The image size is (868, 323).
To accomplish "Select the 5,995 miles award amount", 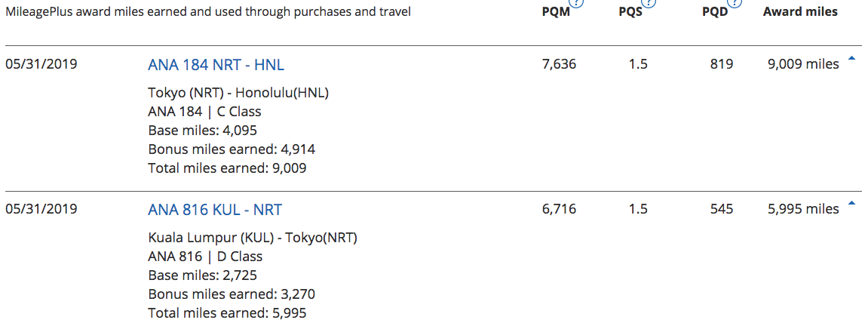I will point(802,210).
